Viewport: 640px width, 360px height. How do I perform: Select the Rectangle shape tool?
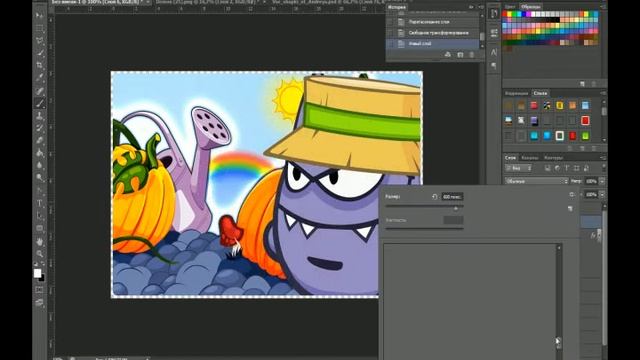(x=40, y=228)
